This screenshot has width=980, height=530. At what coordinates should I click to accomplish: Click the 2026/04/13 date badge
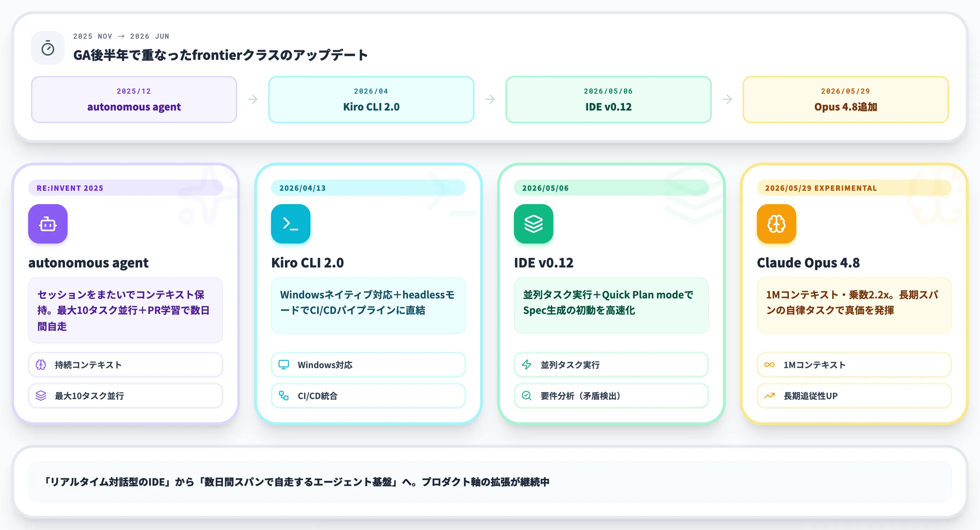point(368,188)
